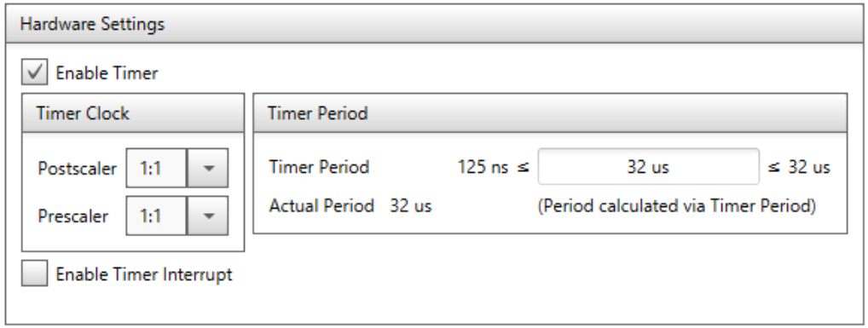Viewport: 868px width, 328px height.
Task: Open the Prescaler dropdown arrow
Action: pyautogui.click(x=208, y=216)
